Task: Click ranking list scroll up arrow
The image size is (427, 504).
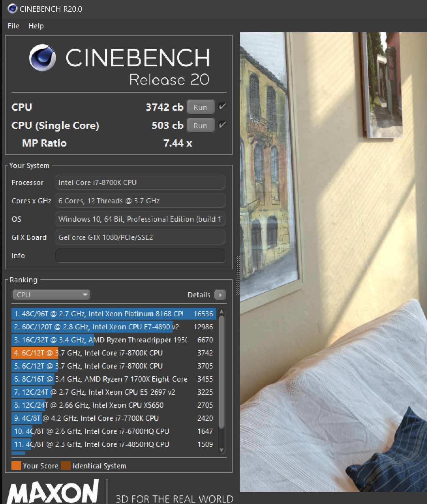Action: click(x=221, y=312)
